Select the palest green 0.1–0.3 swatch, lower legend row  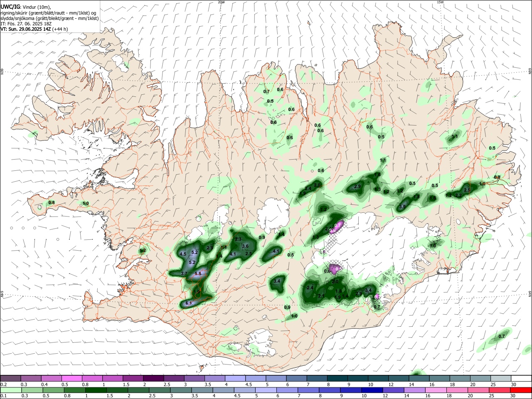pyautogui.click(x=11, y=390)
